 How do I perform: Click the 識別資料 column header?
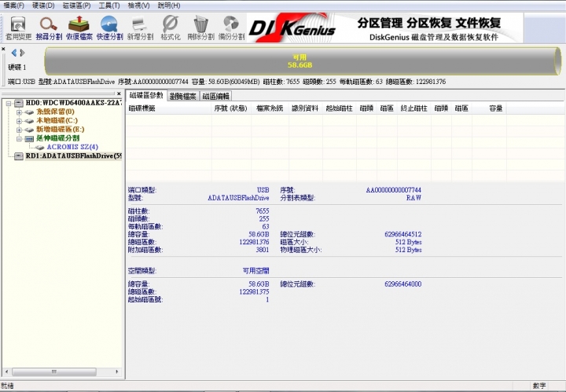[x=305, y=108]
